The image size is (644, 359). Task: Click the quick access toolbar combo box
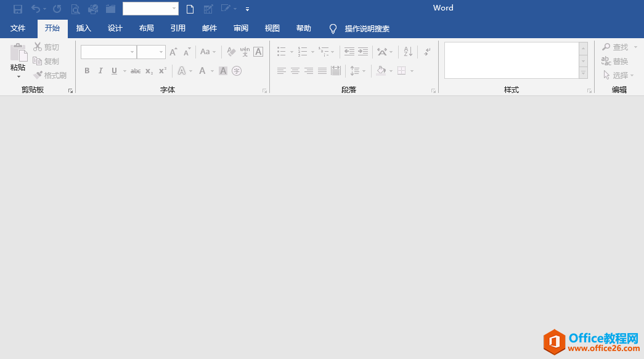[150, 9]
